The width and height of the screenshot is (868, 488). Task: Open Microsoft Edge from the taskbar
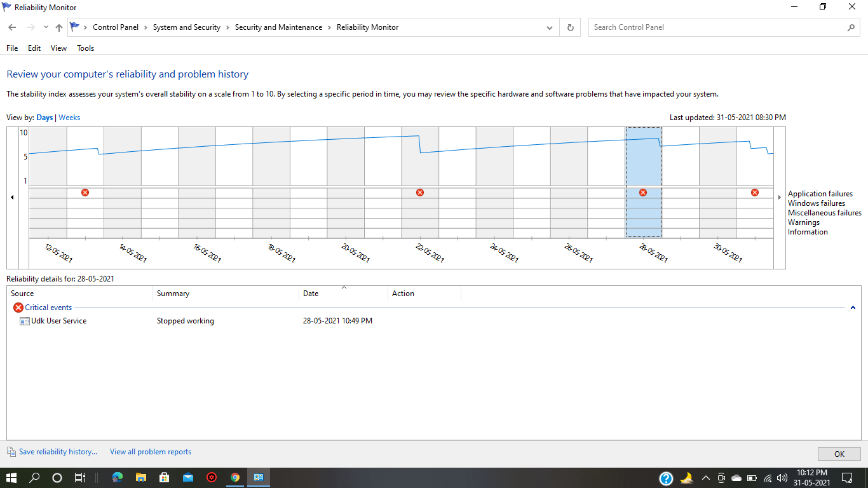[x=118, y=477]
